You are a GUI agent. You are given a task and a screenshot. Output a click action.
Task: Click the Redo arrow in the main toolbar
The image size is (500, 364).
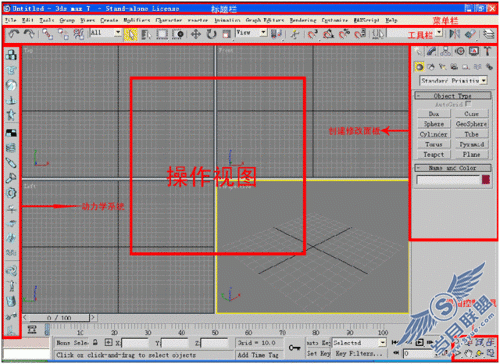29,34
